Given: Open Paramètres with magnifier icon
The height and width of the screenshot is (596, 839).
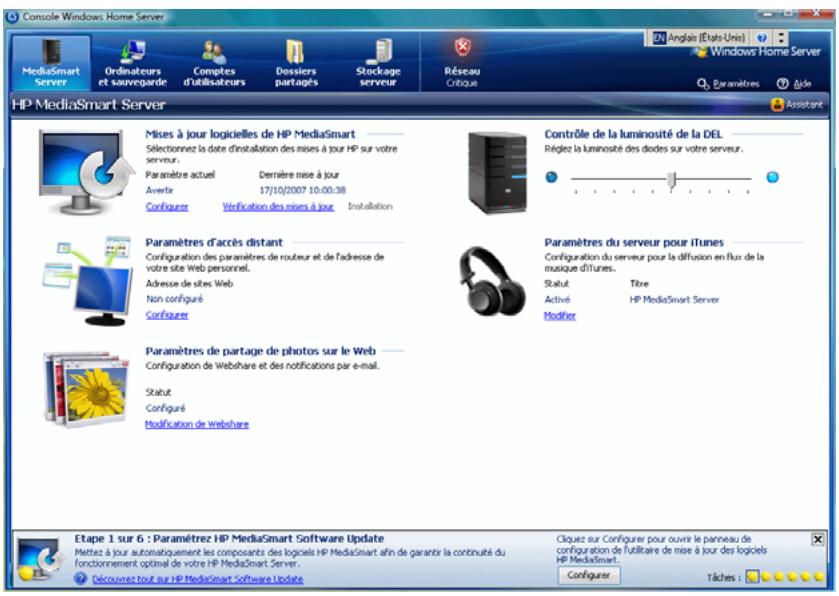Looking at the screenshot, I should coord(728,83).
